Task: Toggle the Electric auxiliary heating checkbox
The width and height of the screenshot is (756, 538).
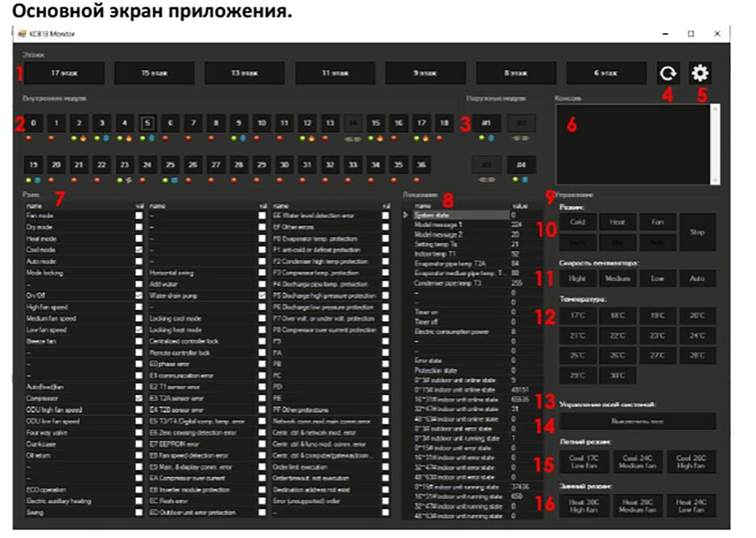Action: (x=139, y=502)
